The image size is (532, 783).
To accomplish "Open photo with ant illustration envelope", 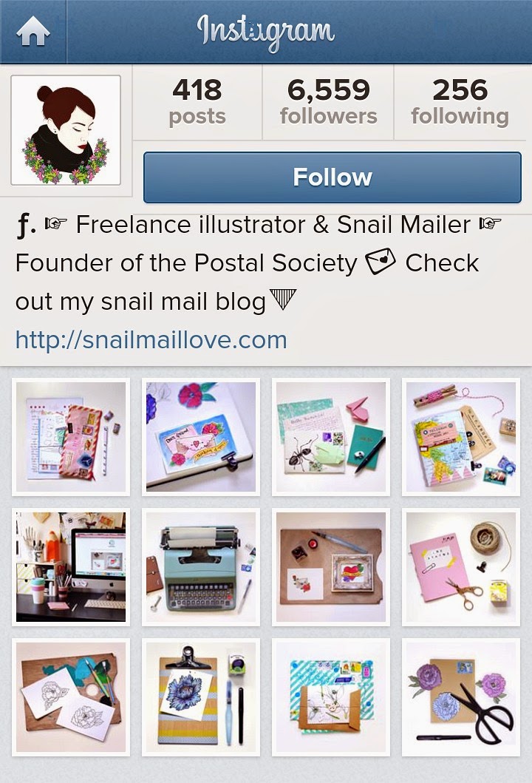I will tap(331, 437).
